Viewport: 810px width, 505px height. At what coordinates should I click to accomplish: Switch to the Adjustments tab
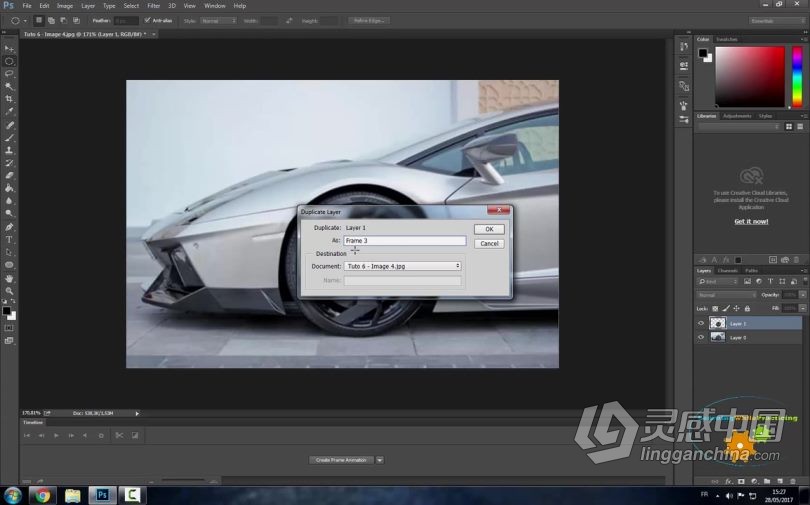[737, 116]
